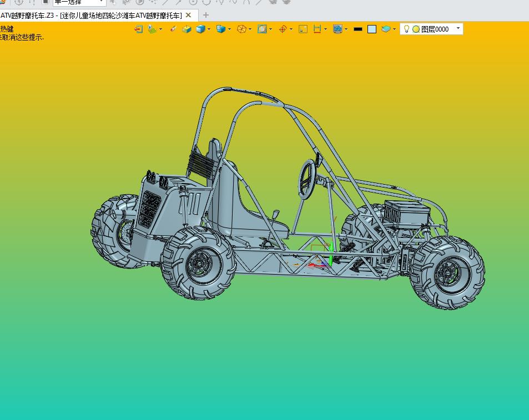The width and height of the screenshot is (529, 420).
Task: Expand the wireframe sphere dropdown arrow
Action: [250, 29]
